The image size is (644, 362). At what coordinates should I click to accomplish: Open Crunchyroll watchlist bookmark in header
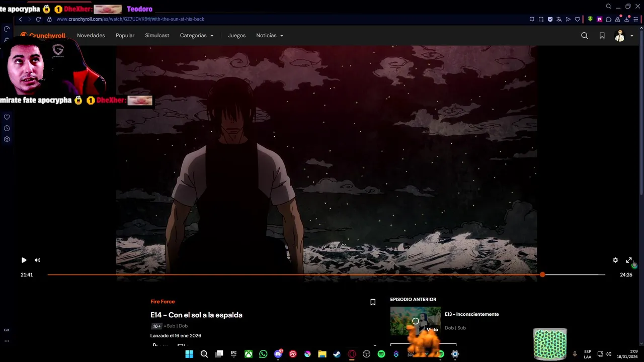click(602, 36)
